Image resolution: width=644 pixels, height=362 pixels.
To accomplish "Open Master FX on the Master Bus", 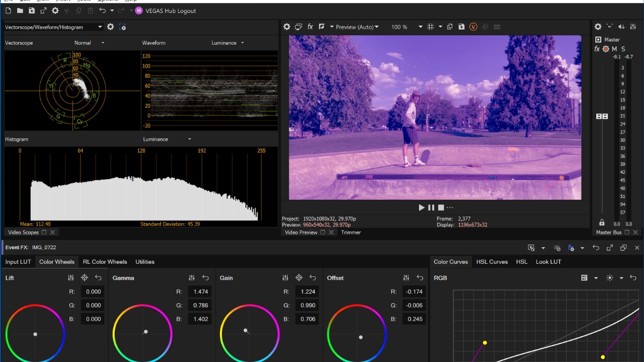I will coord(597,49).
